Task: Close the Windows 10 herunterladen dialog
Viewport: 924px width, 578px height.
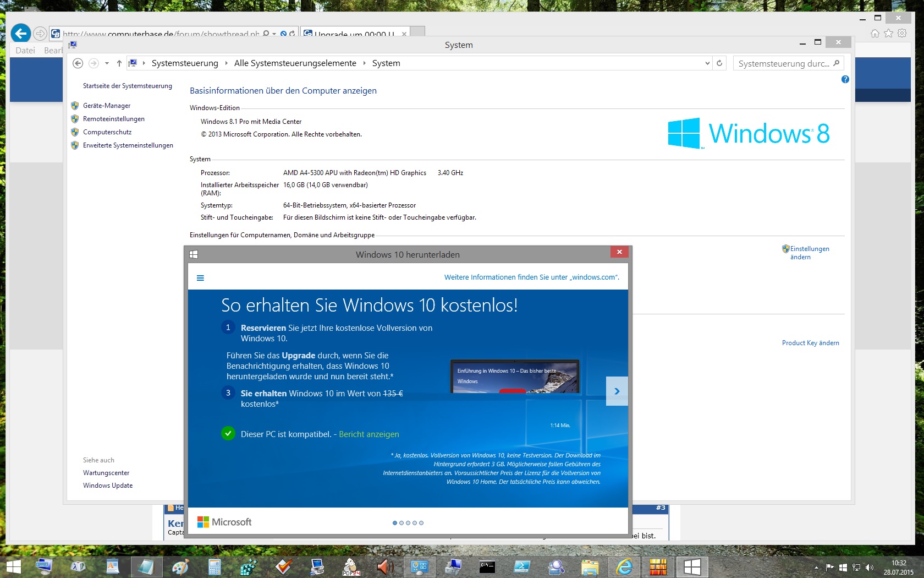Action: [x=619, y=252]
